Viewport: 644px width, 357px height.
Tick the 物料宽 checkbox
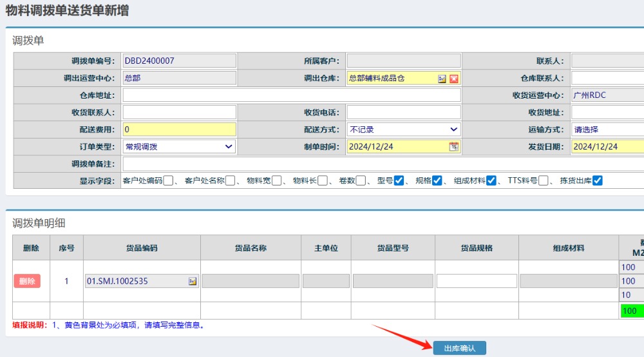click(x=276, y=181)
